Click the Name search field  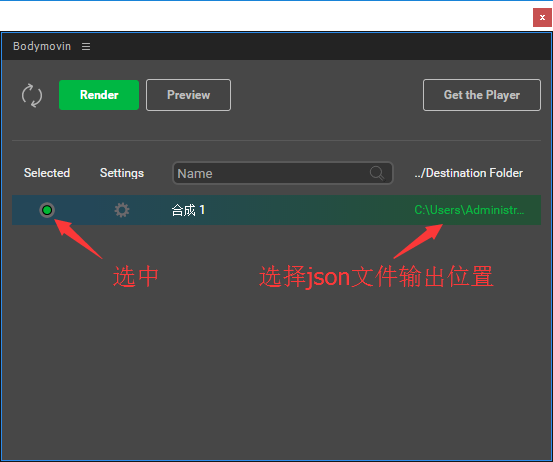pyautogui.click(x=282, y=173)
